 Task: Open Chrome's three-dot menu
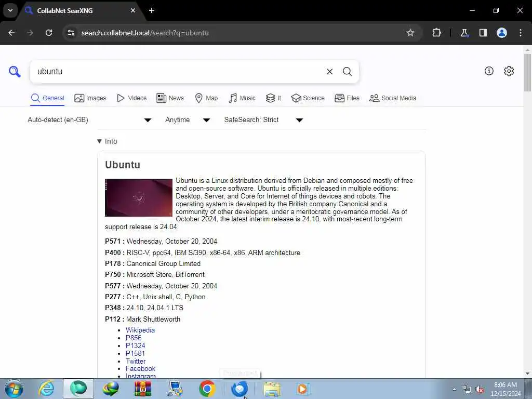click(x=521, y=33)
